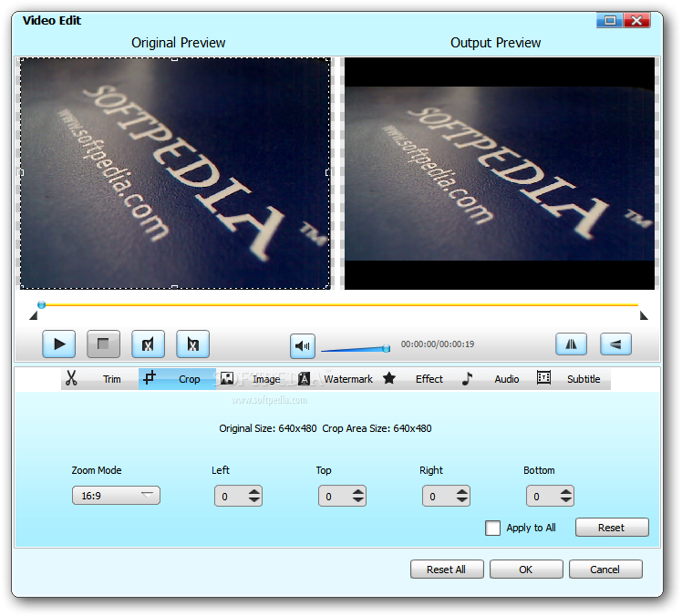Click the Crop tool icon
The image size is (682, 616).
coord(150,377)
